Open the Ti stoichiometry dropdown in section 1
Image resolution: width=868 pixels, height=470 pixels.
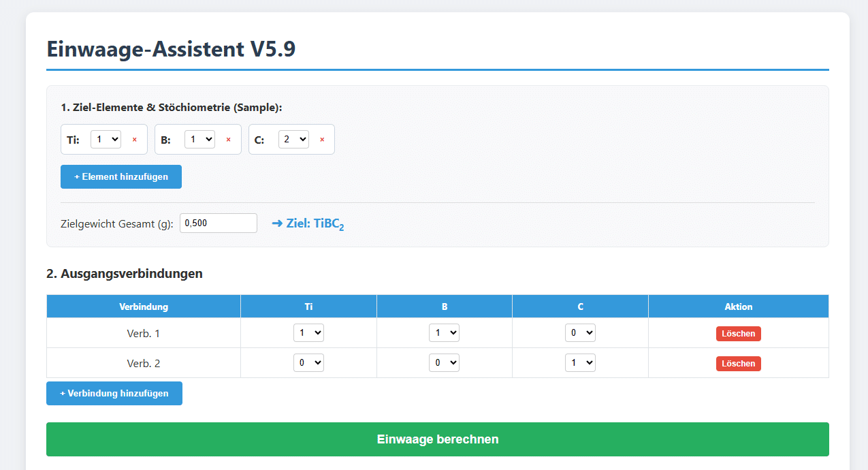click(x=106, y=139)
